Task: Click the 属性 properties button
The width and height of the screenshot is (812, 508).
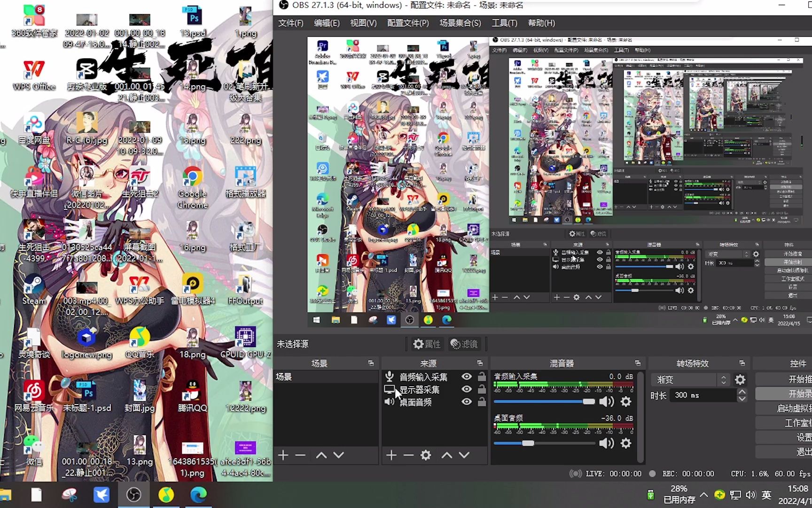Action: 427,344
